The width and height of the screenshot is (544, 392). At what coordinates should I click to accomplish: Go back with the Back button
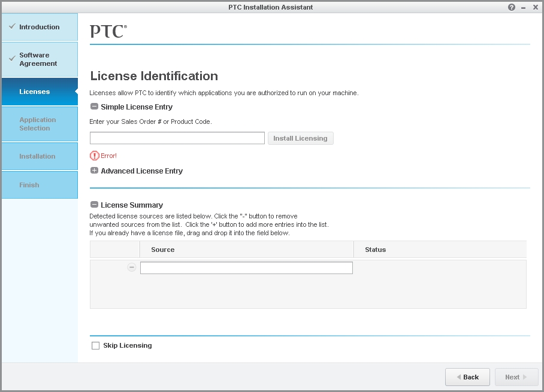coord(467,377)
